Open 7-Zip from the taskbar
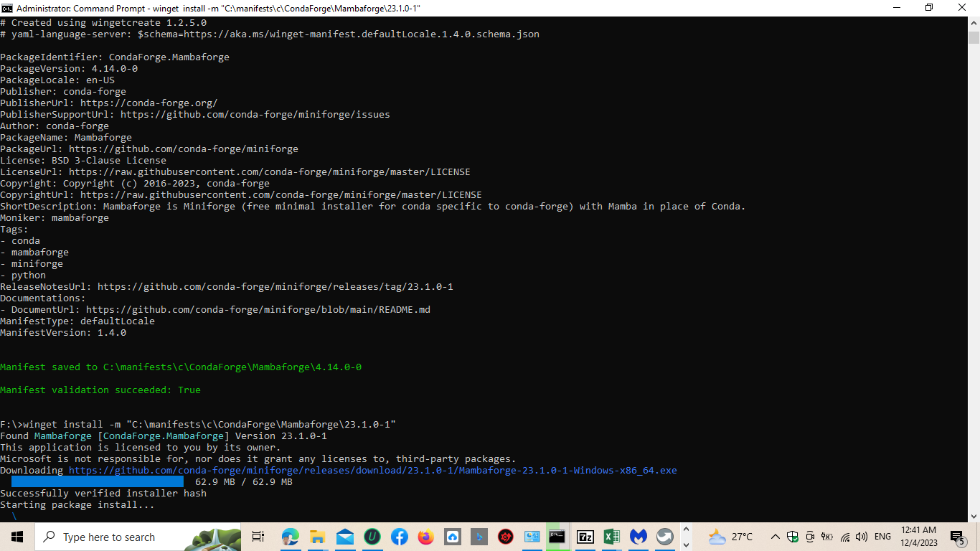980x551 pixels. (585, 537)
